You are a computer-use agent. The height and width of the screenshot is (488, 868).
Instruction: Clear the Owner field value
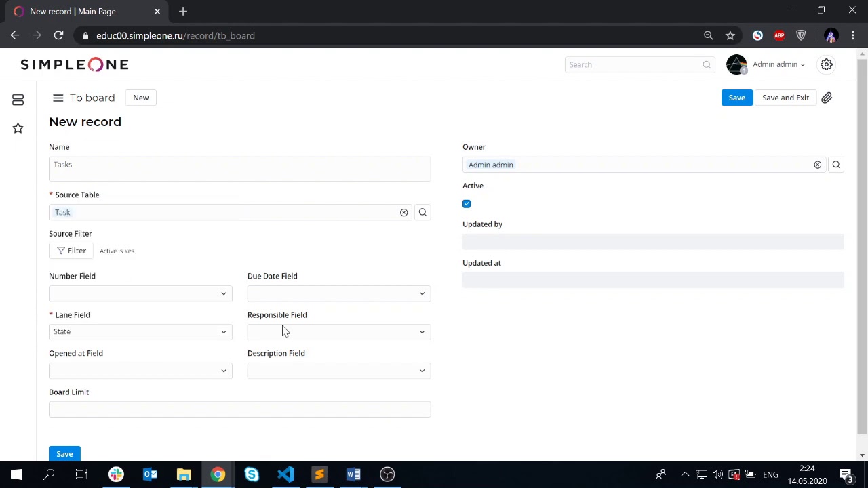(817, 165)
